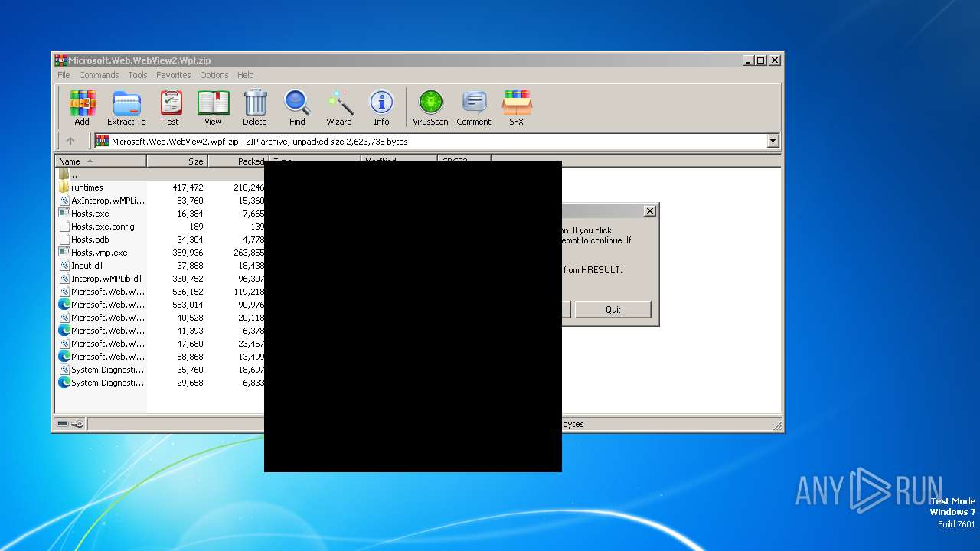Select the runtimes folder icon

pos(64,187)
